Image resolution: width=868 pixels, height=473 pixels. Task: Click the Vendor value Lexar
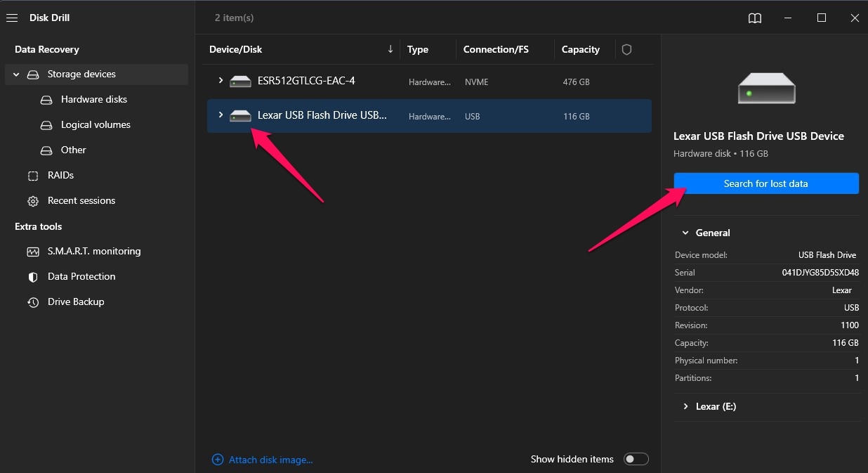[x=842, y=290]
